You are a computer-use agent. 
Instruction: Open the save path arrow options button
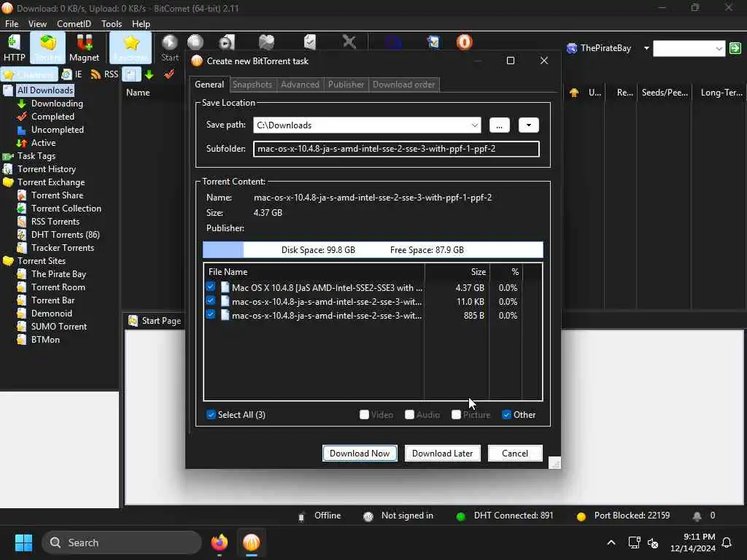click(x=528, y=125)
